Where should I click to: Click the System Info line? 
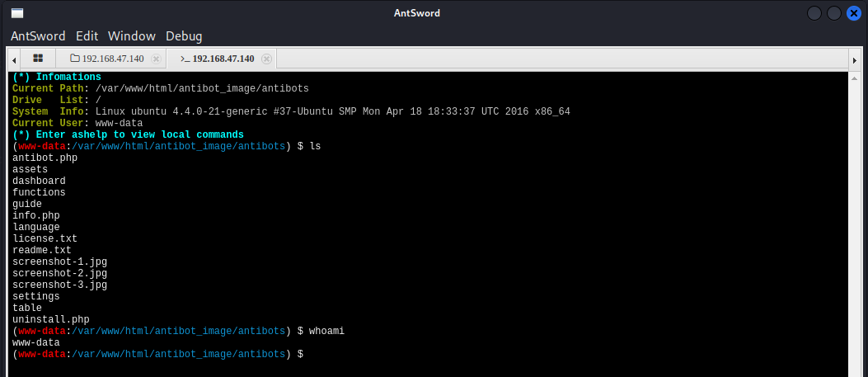tap(291, 112)
